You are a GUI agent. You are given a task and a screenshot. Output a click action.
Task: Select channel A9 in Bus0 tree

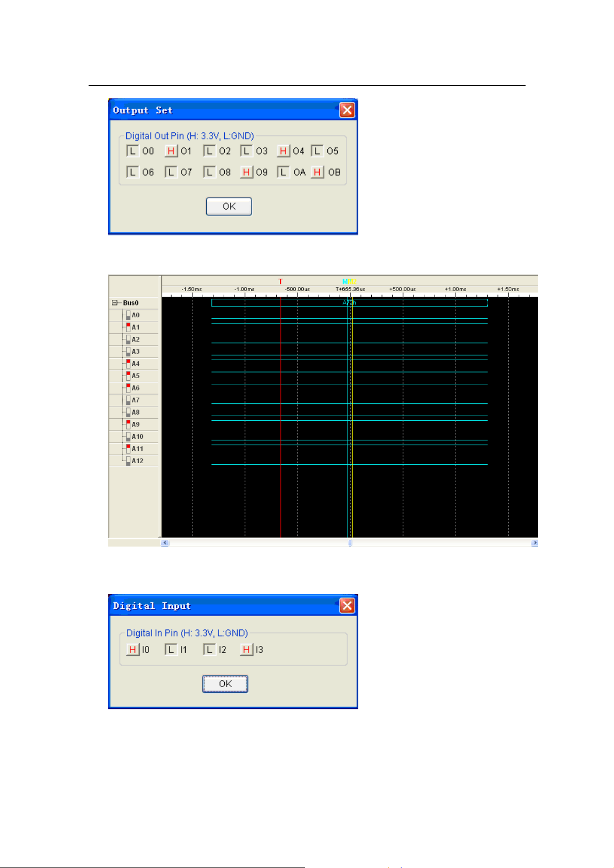(135, 424)
